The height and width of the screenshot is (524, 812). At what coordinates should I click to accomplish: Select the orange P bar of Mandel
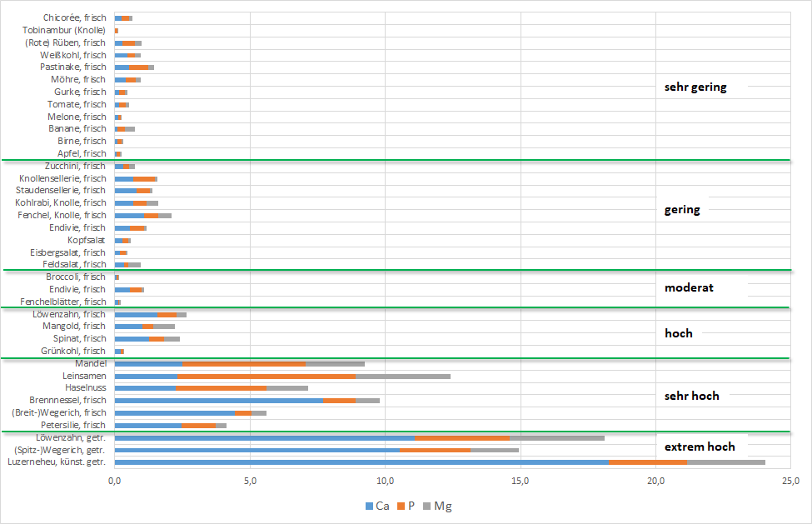tap(244, 364)
